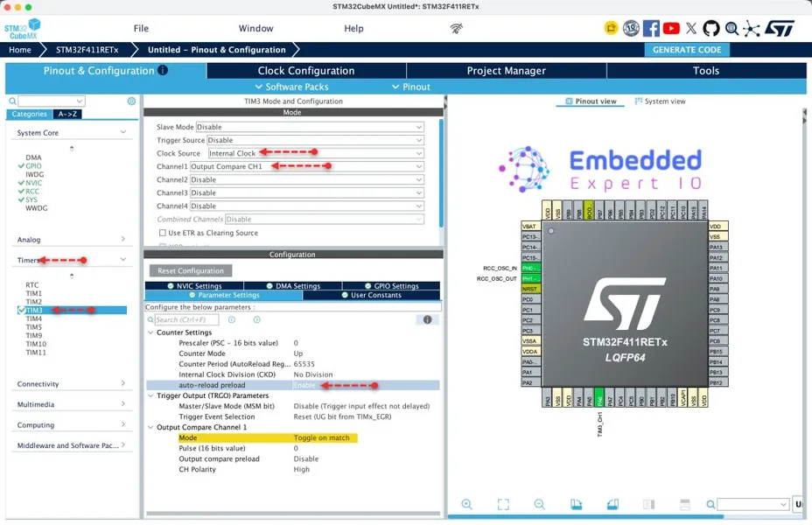This screenshot has height=525, width=812.
Task: Open the DMA Settings tab
Action: (293, 286)
